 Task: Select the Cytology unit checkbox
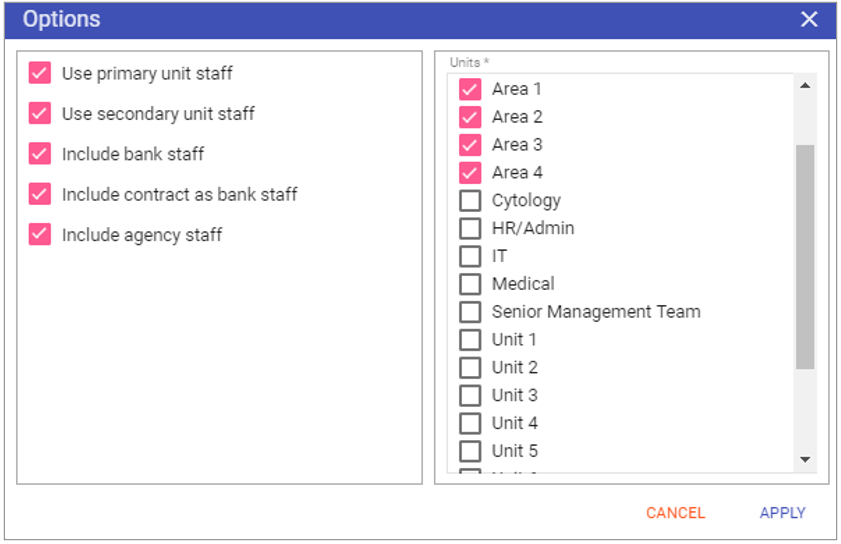[470, 201]
